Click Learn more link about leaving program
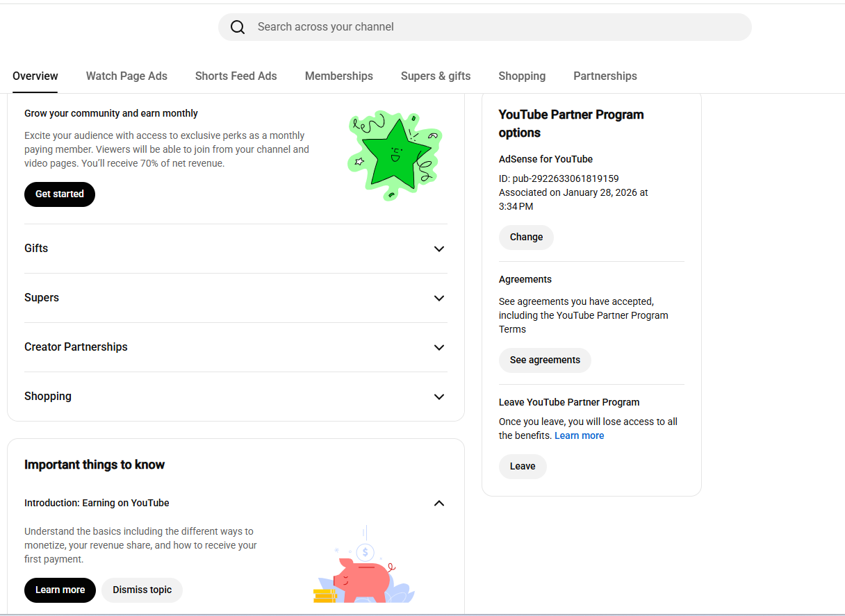 coord(580,435)
